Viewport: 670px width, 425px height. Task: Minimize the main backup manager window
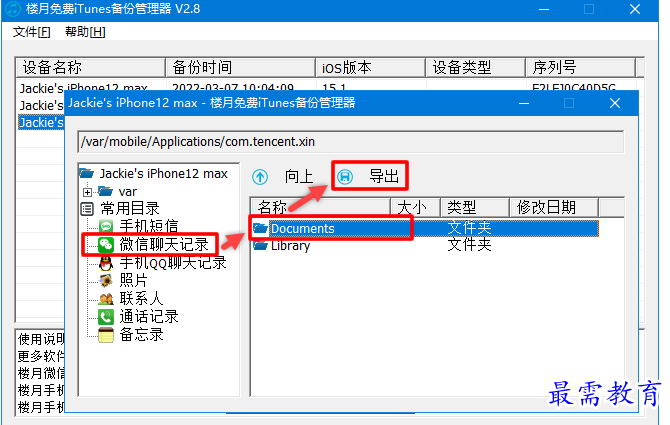pos(544,9)
